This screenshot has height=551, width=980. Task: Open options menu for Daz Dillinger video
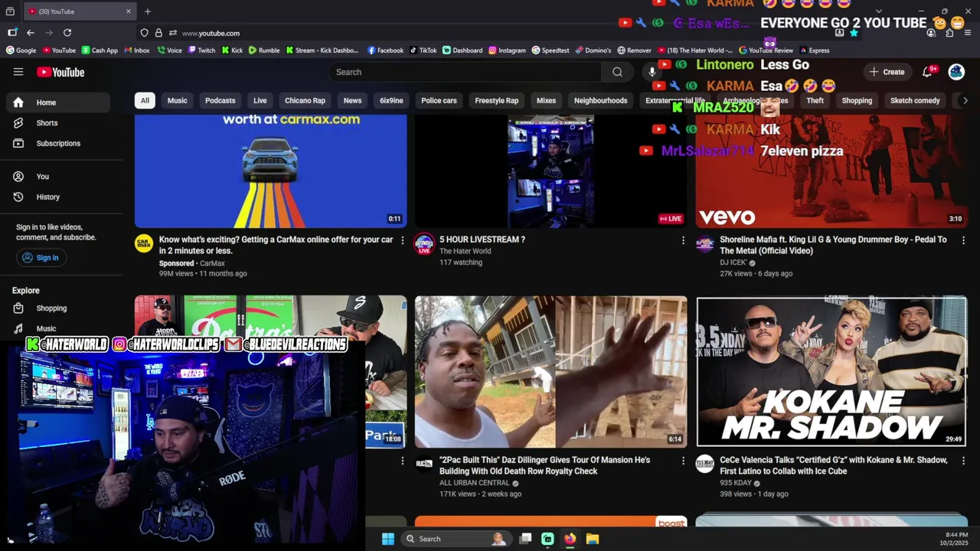click(x=683, y=461)
